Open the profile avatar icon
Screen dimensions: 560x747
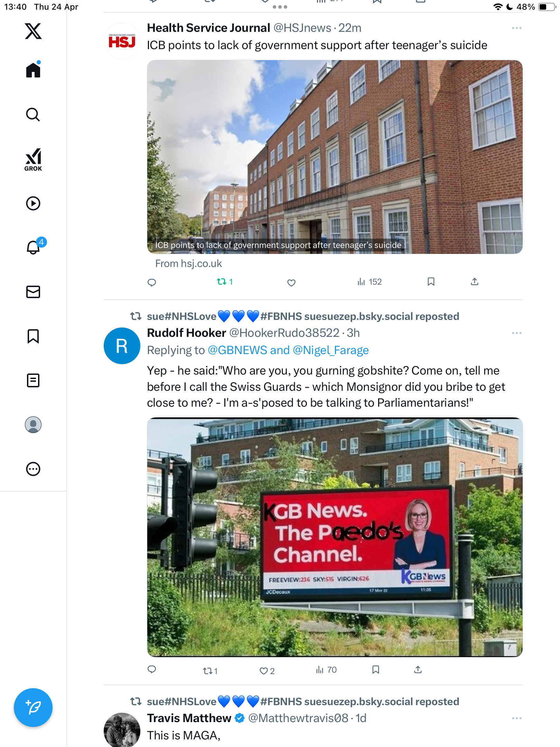[x=33, y=425]
